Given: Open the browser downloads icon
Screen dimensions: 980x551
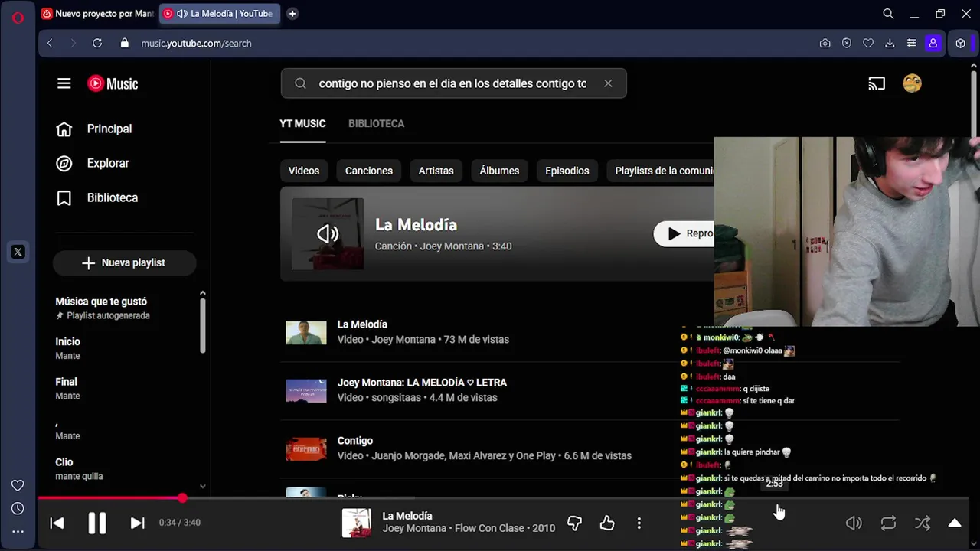Looking at the screenshot, I should [x=890, y=44].
